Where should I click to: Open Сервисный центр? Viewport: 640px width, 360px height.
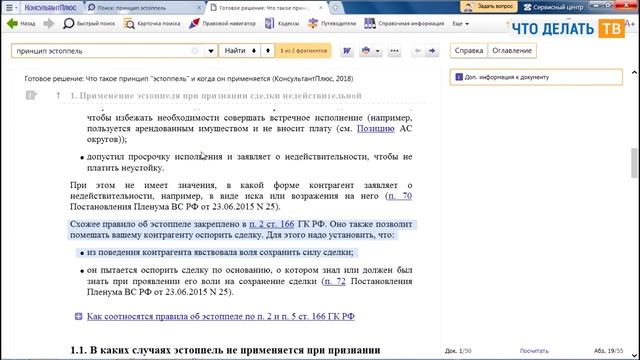[x=553, y=7]
